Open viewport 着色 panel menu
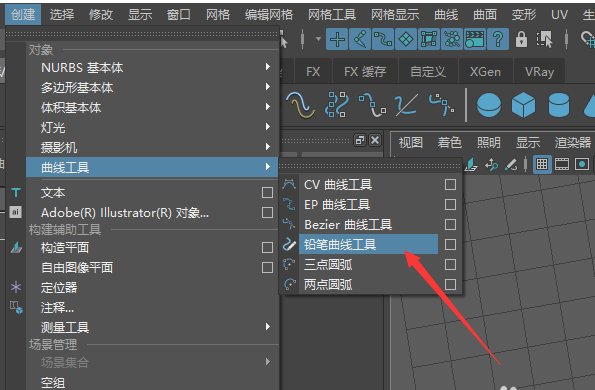Screen dimensions: 595x390 coord(449,143)
